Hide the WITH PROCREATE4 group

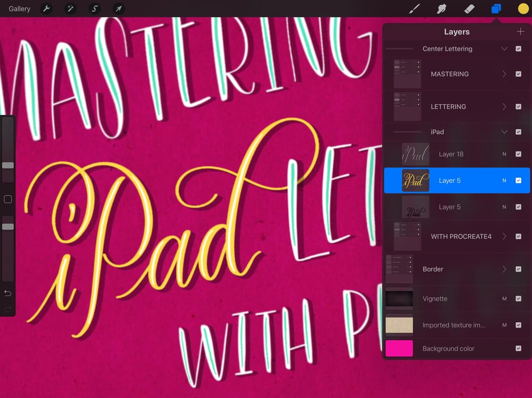518,236
